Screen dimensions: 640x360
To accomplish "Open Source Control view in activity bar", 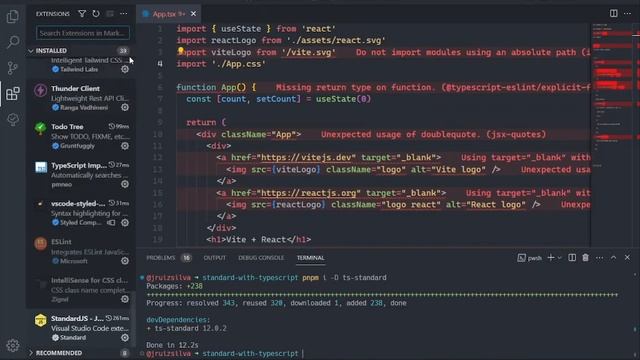I will point(13,68).
